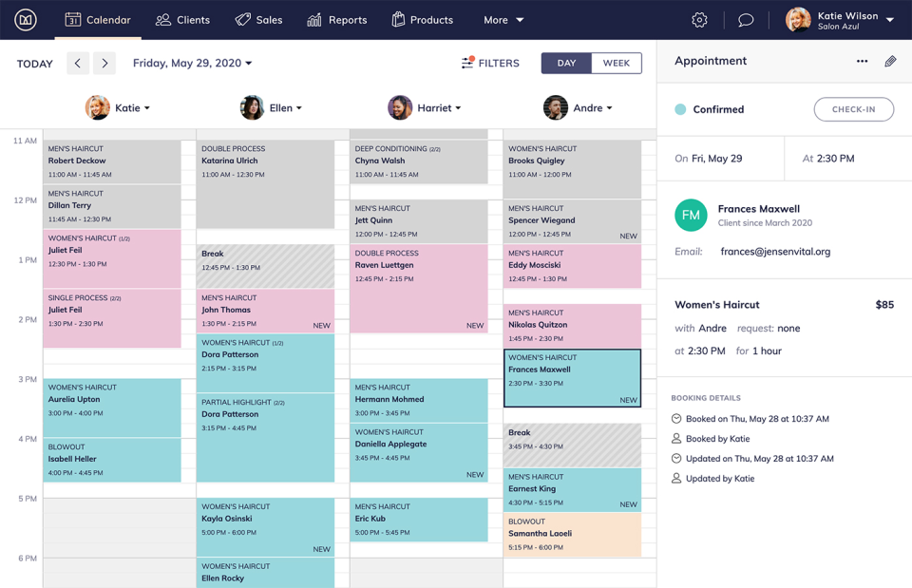This screenshot has height=588, width=912.
Task: Open Juliet Feil Women's Haircut 12:30 PM
Action: (112, 258)
